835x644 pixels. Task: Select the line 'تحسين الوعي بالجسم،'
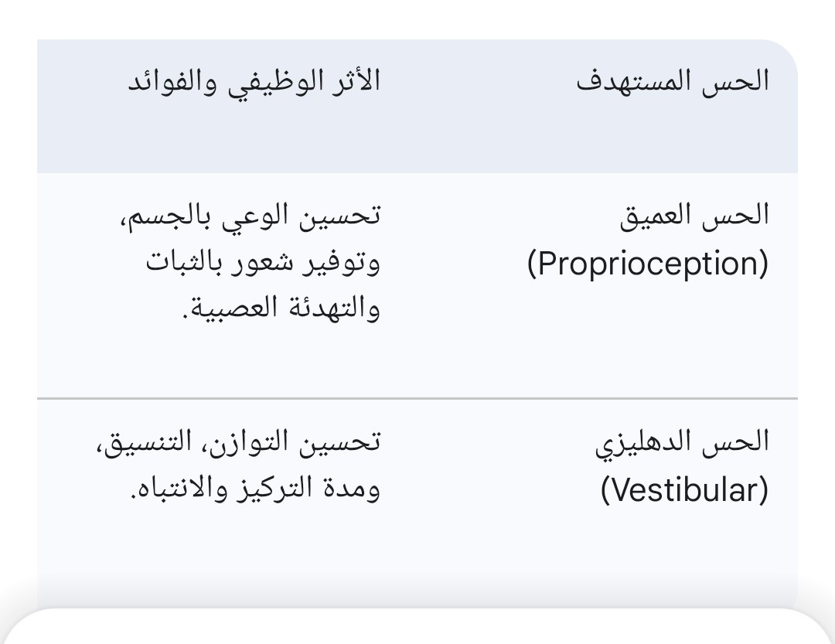pyautogui.click(x=250, y=215)
